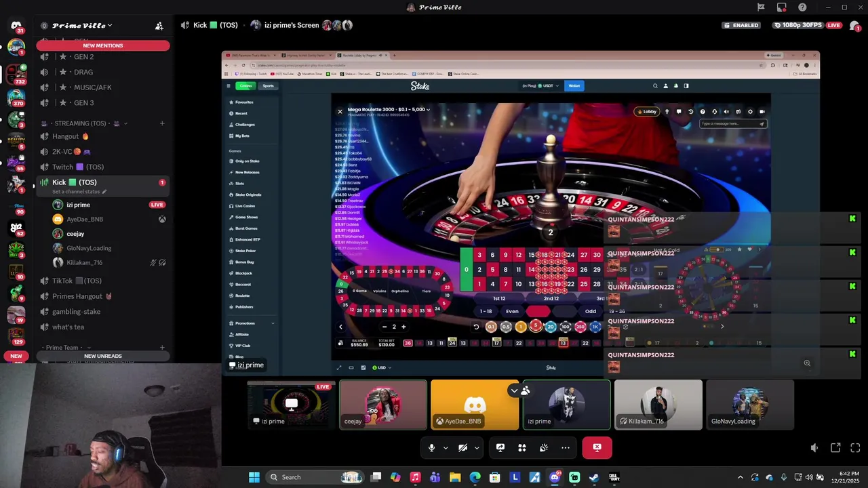Open camera options arrow
The height and width of the screenshot is (488, 868).
477,447
